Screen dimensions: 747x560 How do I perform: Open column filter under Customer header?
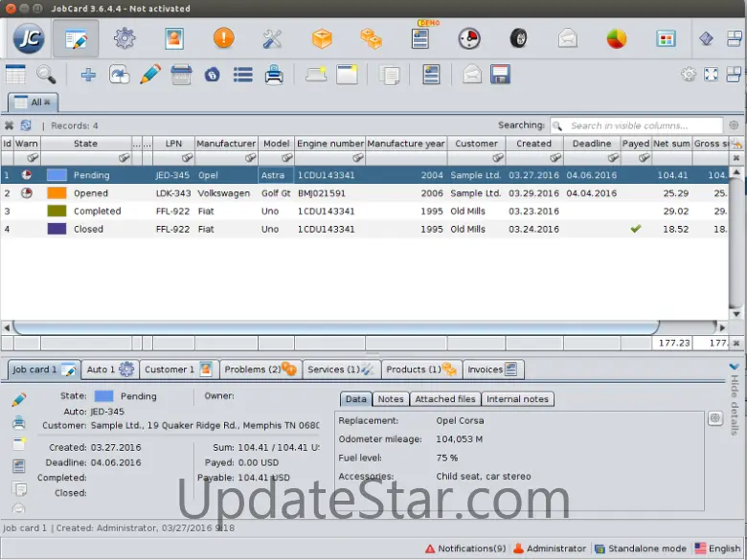pyautogui.click(x=498, y=158)
